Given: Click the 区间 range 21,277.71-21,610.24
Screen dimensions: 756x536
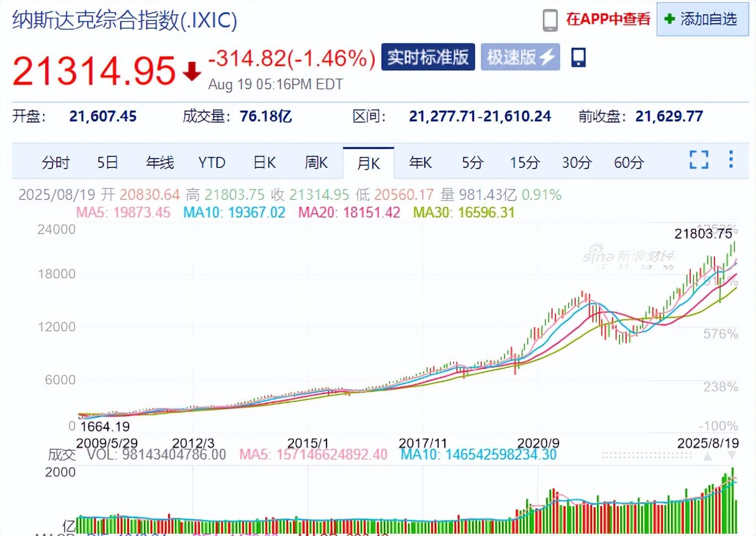Looking at the screenshot, I should (480, 116).
